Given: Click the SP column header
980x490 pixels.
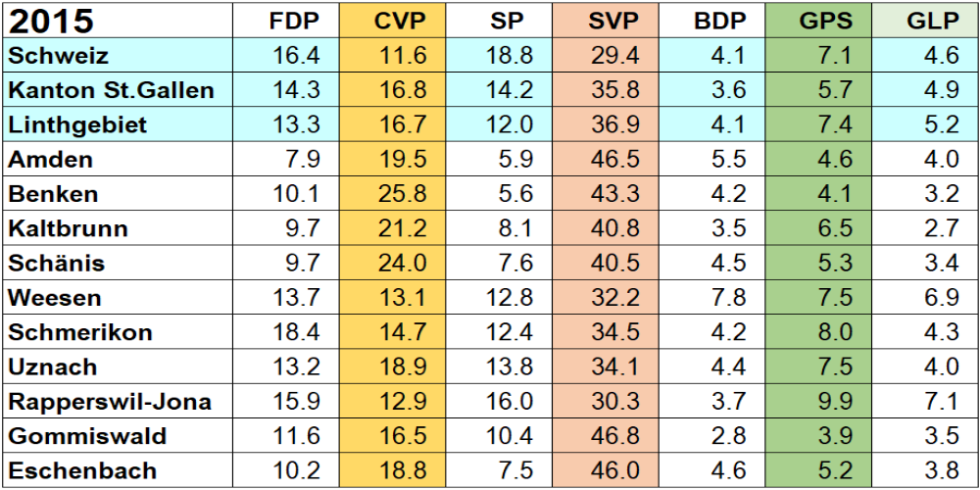Looking at the screenshot, I should 508,21.
